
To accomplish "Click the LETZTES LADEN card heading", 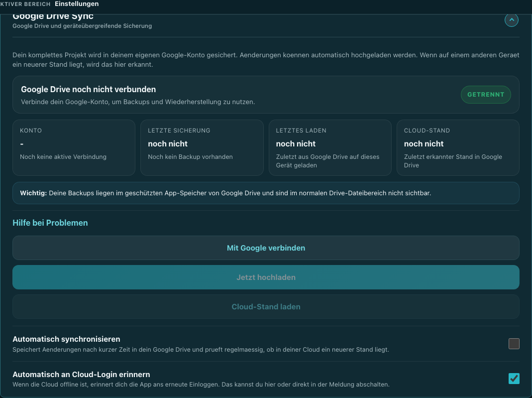I will (x=301, y=131).
